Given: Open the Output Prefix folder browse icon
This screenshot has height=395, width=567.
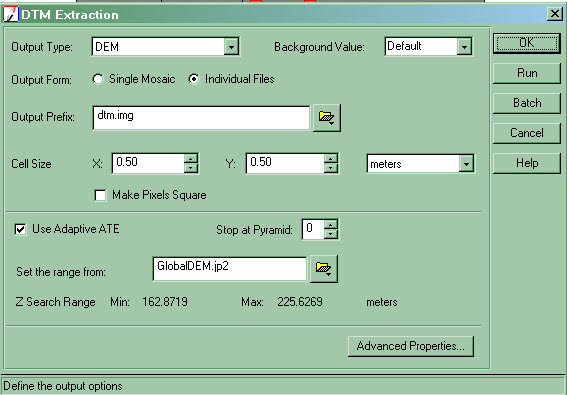Looking at the screenshot, I should point(327,118).
